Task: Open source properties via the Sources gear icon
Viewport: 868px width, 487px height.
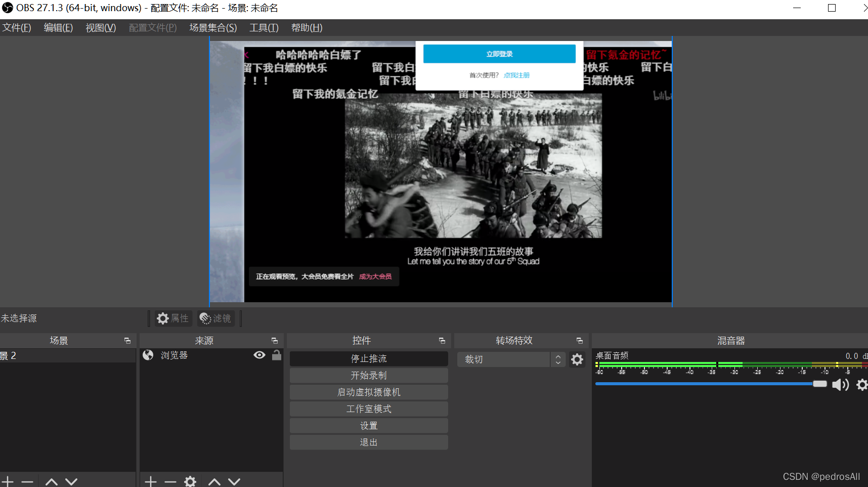Action: pyautogui.click(x=190, y=481)
